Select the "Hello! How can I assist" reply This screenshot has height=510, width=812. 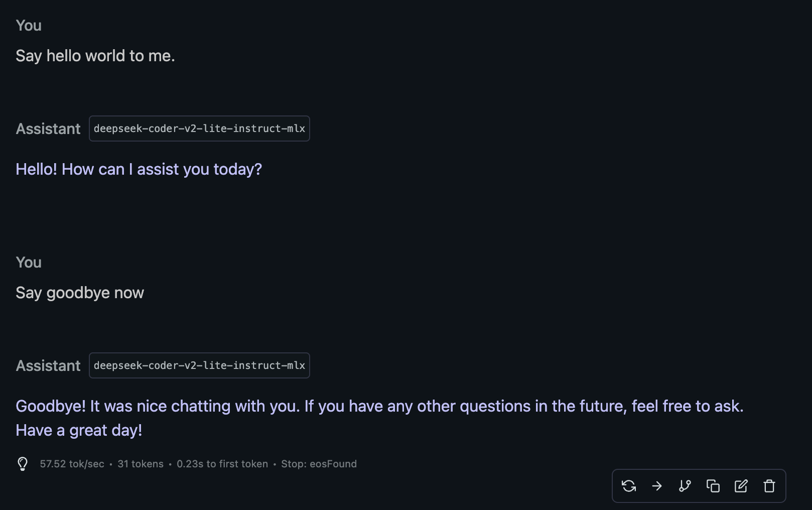pos(139,169)
